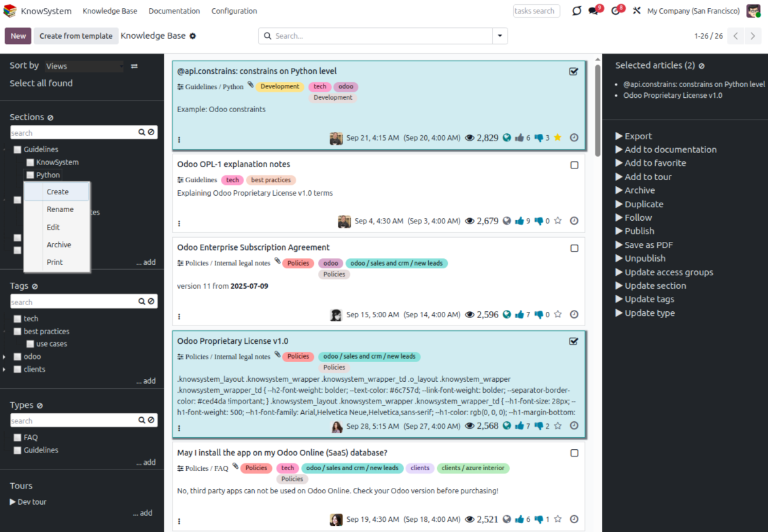
Task: Clear the selected articles list
Action: (x=701, y=66)
